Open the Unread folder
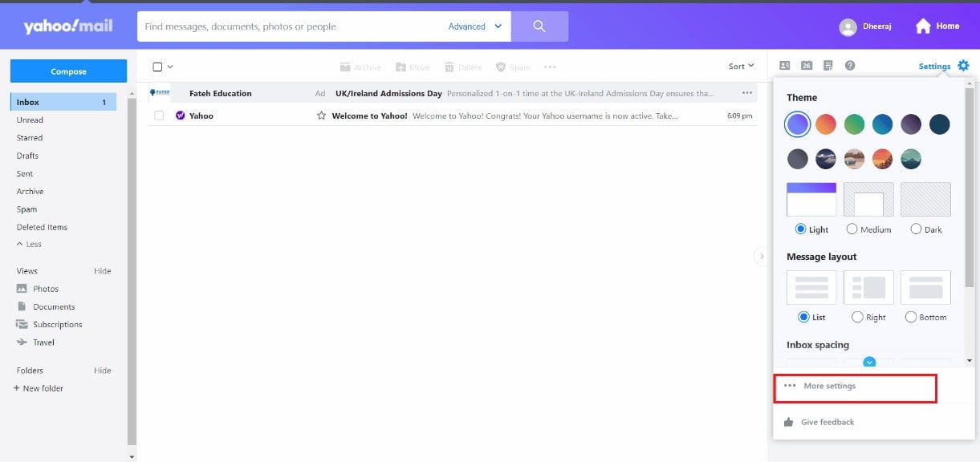The height and width of the screenshot is (462, 980). 30,120
